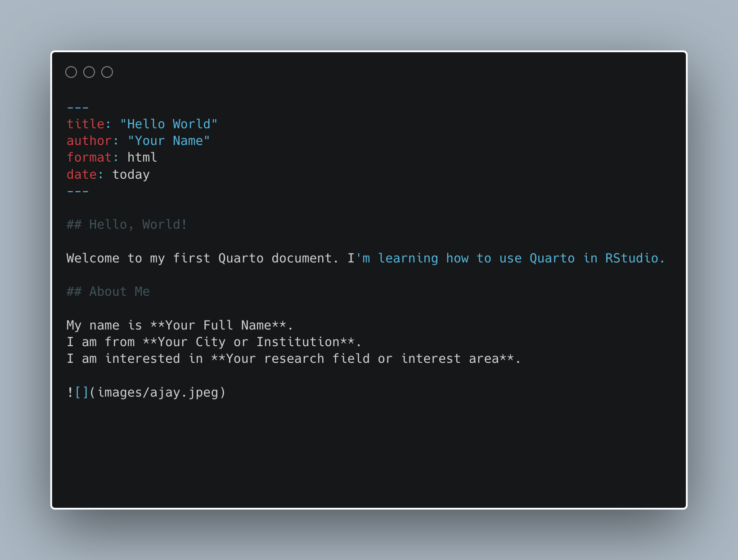738x560 pixels.
Task: Click the 'Welcome to my first Quarto' text
Action: tap(165, 258)
